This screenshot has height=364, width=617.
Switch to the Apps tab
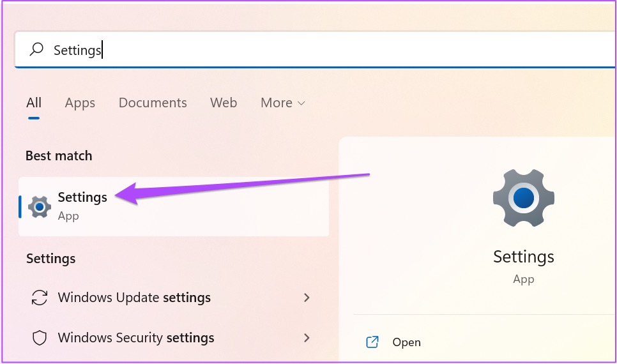coord(80,103)
